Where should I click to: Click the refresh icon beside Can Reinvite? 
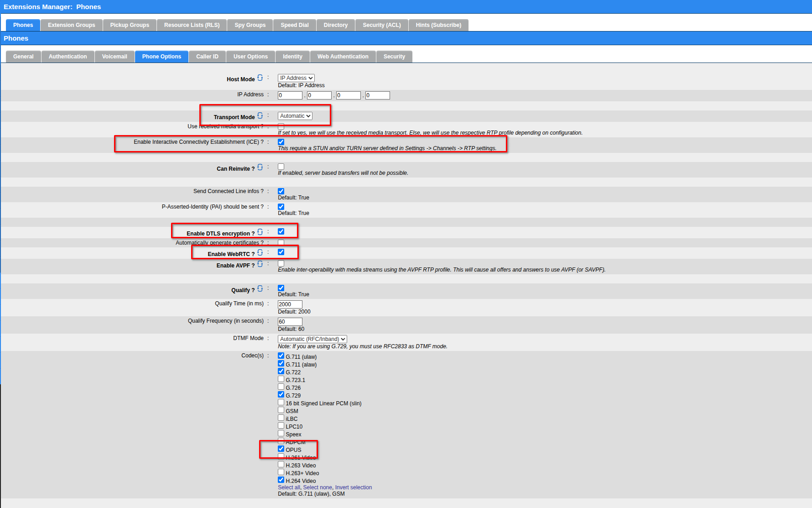click(x=260, y=168)
